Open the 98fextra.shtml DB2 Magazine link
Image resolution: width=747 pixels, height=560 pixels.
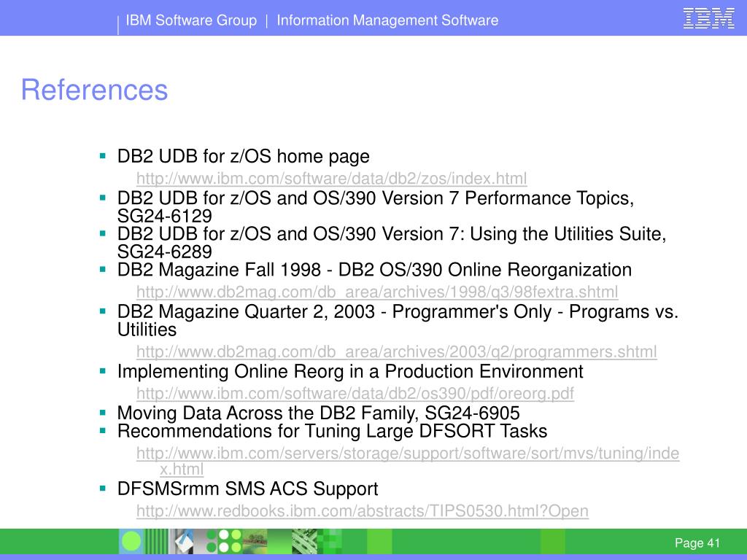[377, 292]
